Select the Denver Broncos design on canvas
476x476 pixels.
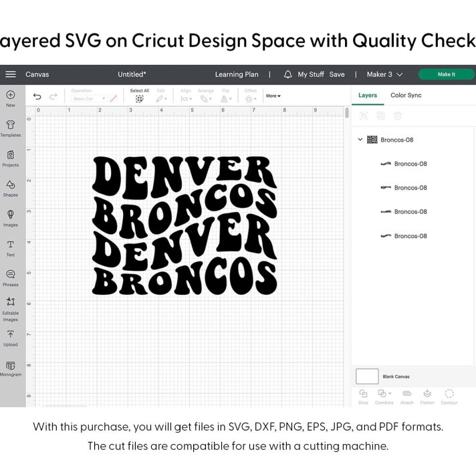185,225
